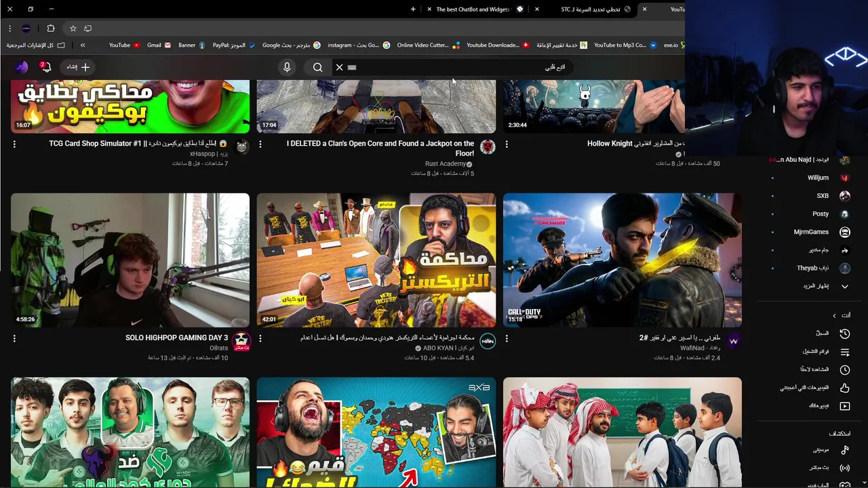Open the browser extensions puzzle icon
Viewport: 868px width, 488px height.
coord(51,28)
